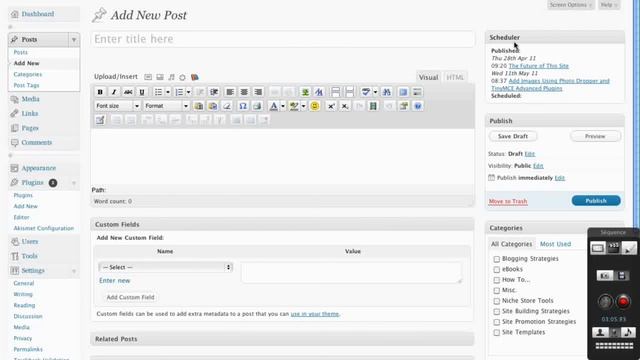The height and width of the screenshot is (360, 640).
Task: Align text left
Action: (x=230, y=92)
